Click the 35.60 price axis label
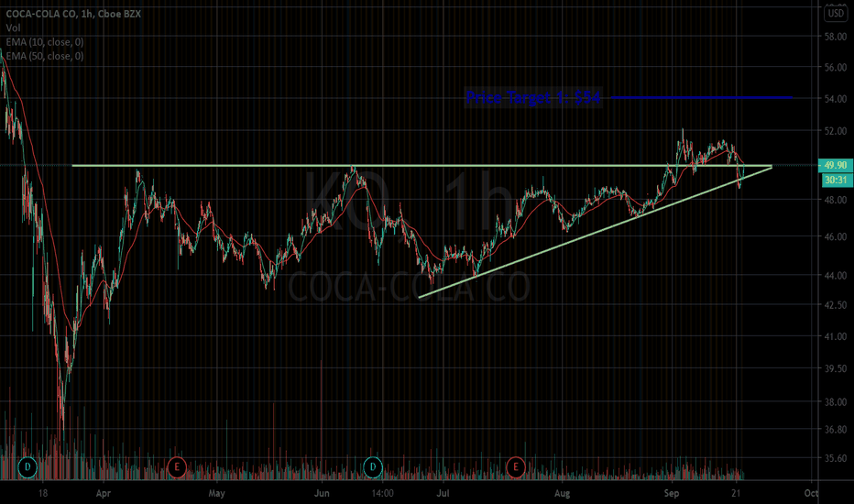Screen dimensions: 854x504 (x=836, y=458)
